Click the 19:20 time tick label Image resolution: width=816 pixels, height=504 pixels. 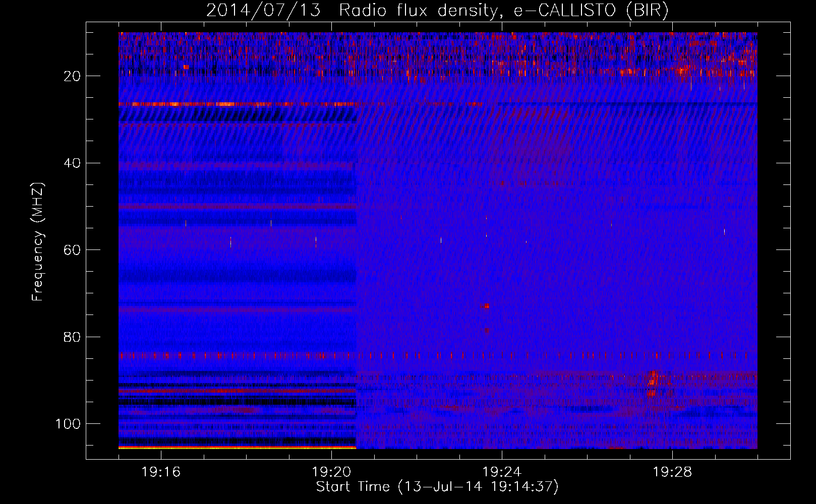click(x=331, y=472)
